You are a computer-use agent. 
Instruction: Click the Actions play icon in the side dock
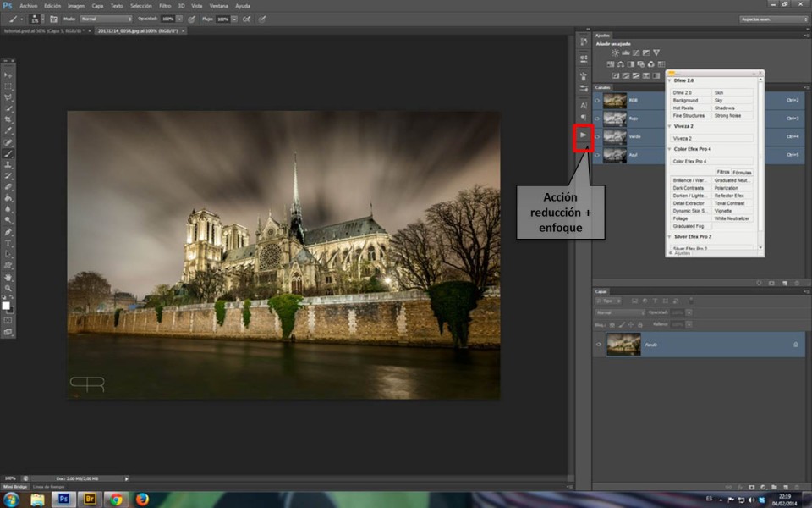click(583, 135)
